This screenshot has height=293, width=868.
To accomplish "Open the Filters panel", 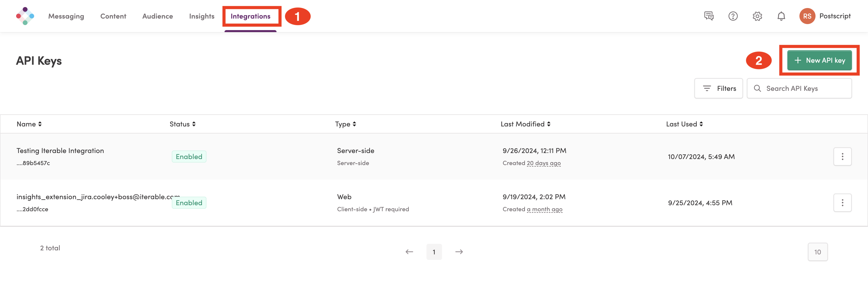I will point(718,88).
